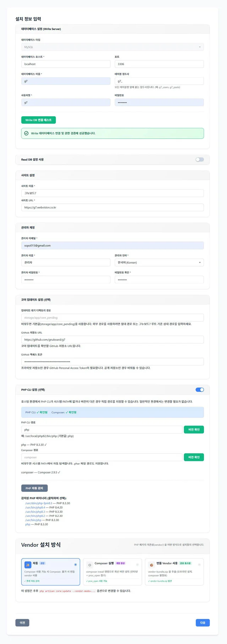Click the PHP 자동 감지 button
This screenshot has height=644, width=227.
pos(34,488)
